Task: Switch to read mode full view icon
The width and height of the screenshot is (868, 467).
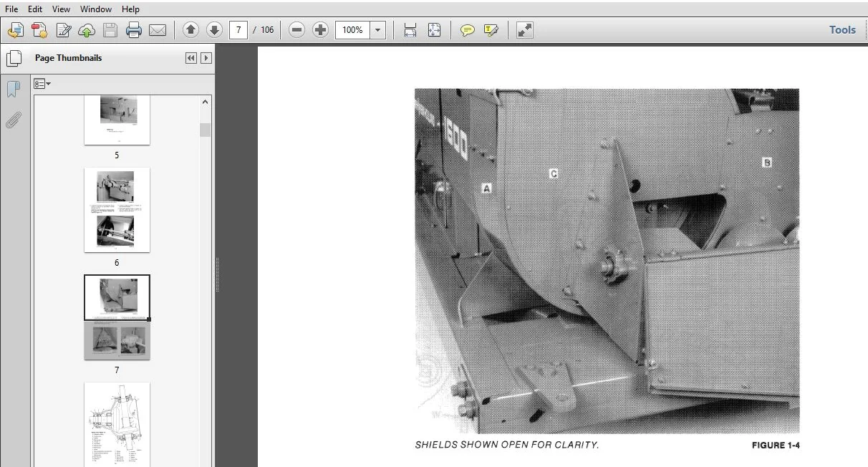Action: point(525,30)
